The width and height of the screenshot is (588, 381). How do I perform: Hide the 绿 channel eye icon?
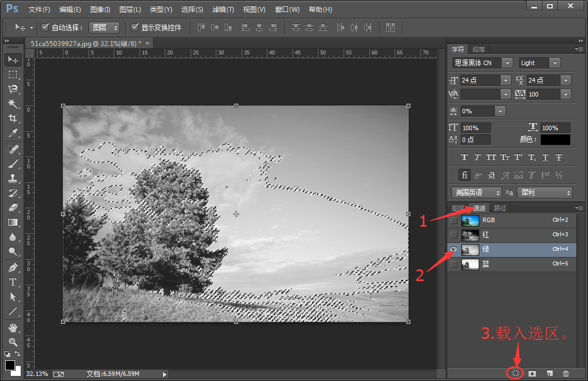[x=453, y=249]
